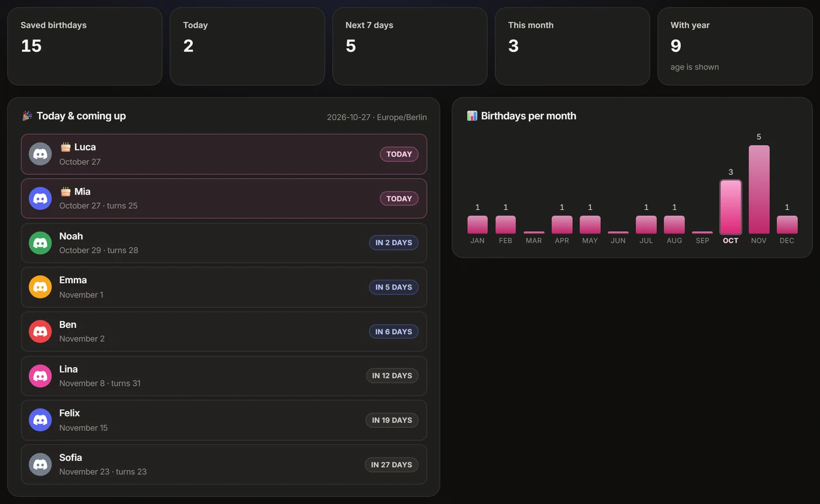Select the Next 7 days stat card
This screenshot has height=504, width=820.
tap(410, 46)
